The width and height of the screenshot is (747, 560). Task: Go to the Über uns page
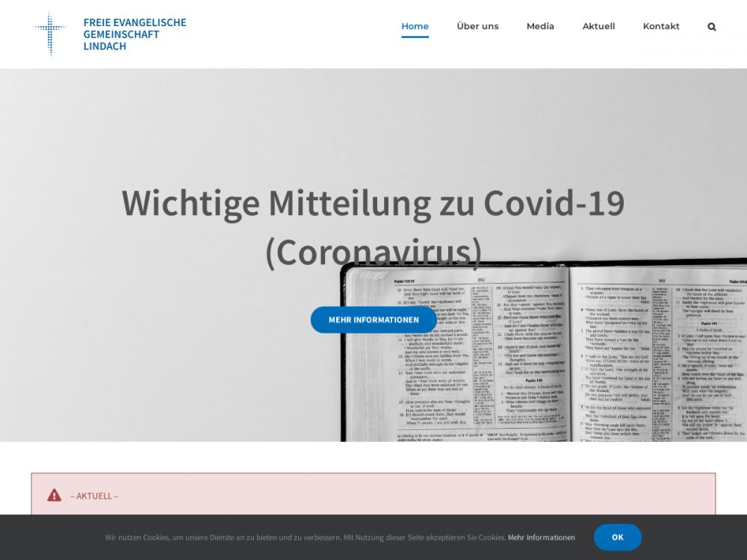477,26
